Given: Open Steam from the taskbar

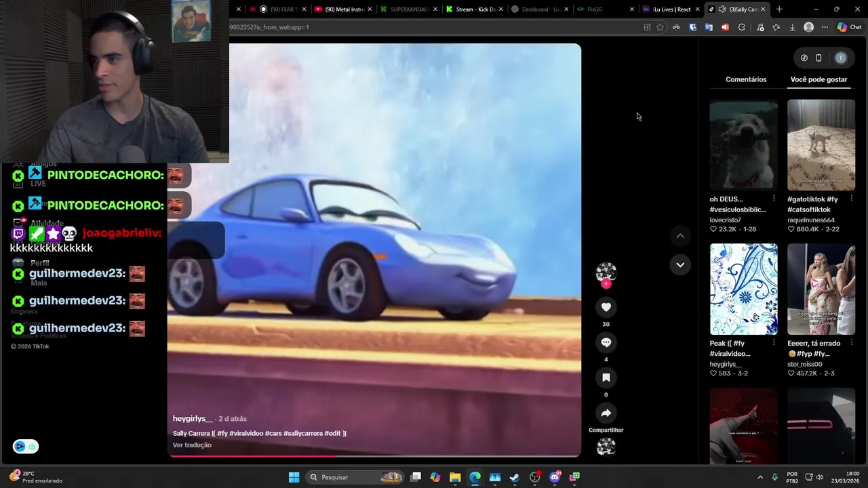Looking at the screenshot, I should (515, 477).
